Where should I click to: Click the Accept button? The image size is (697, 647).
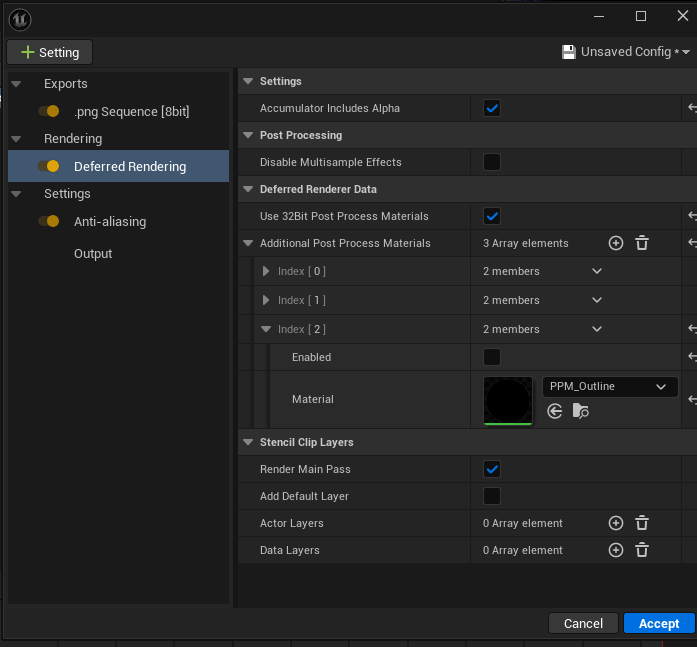[658, 623]
